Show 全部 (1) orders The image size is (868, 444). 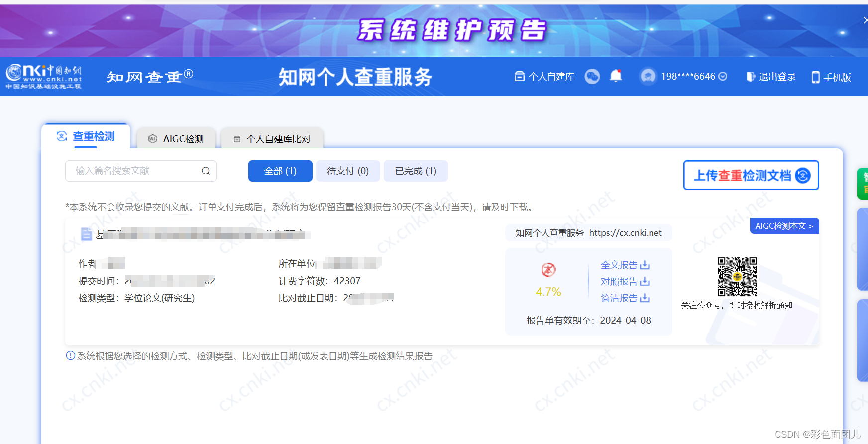(280, 171)
